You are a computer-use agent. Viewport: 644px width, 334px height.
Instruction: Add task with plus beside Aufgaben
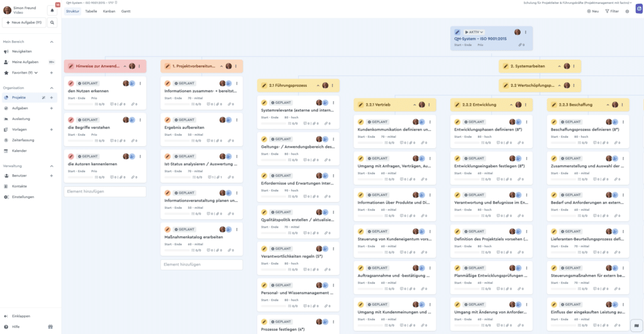pyautogui.click(x=52, y=108)
